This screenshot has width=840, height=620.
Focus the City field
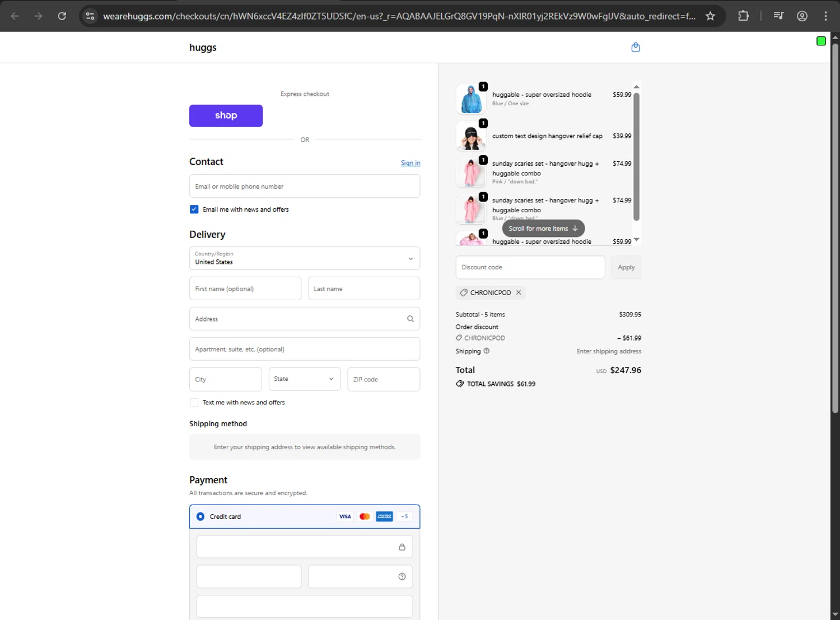pos(225,379)
